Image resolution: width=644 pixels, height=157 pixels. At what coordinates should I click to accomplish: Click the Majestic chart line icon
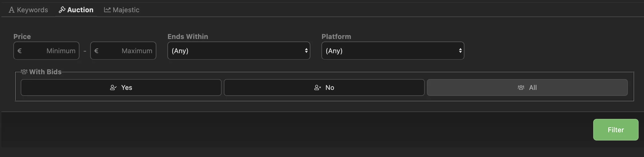pos(107,10)
